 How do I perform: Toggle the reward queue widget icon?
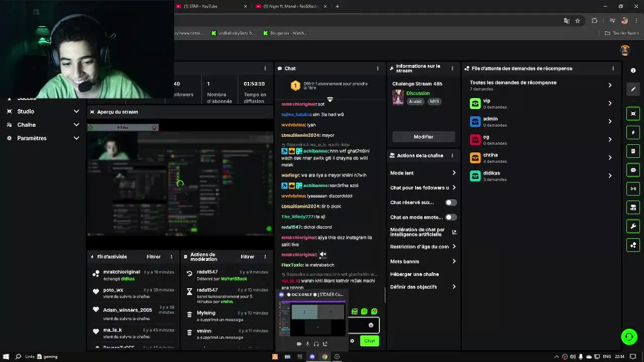[x=633, y=245]
